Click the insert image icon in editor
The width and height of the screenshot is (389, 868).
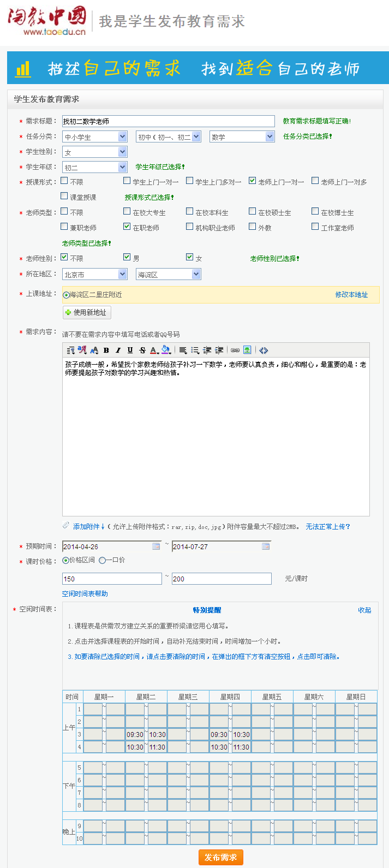point(247,350)
